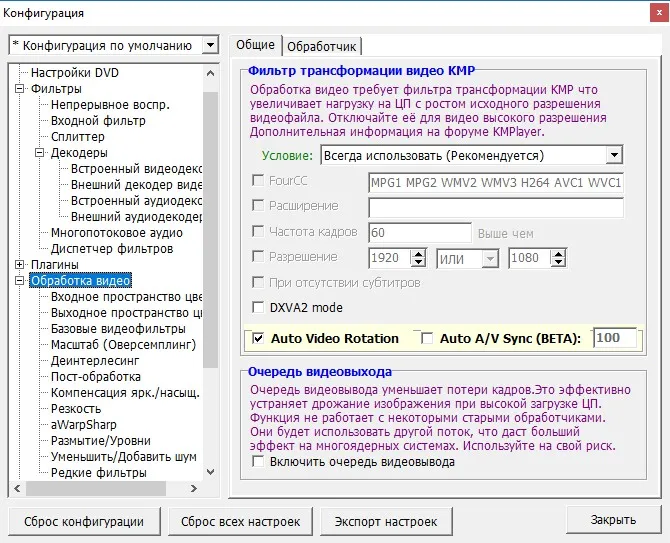Expand the Плагины tree node
Image resolution: width=670 pixels, height=543 pixels.
point(20,264)
